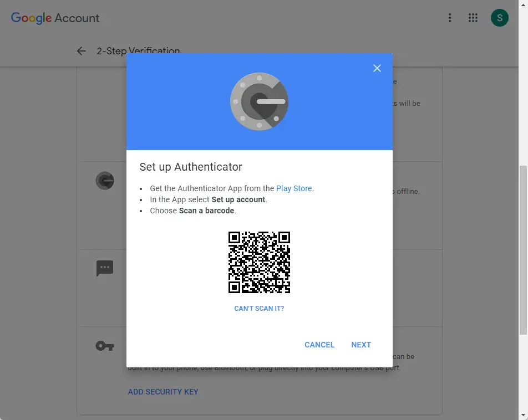Viewport: 528px width, 420px height.
Task: Open the CAN'T SCAN IT? link
Action: [259, 308]
